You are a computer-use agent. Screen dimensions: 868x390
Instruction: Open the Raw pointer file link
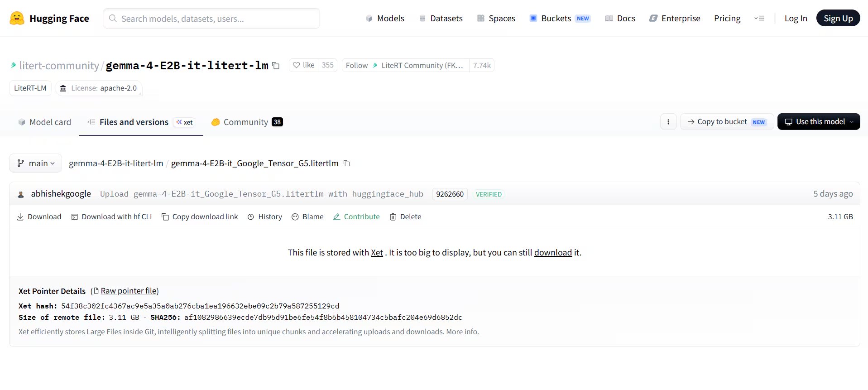129,291
